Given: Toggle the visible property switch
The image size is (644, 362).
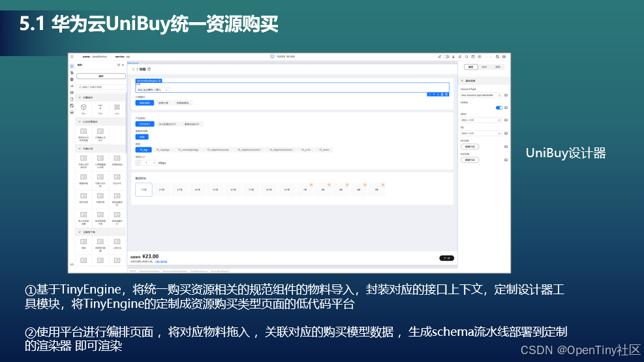Looking at the screenshot, I should [499, 108].
